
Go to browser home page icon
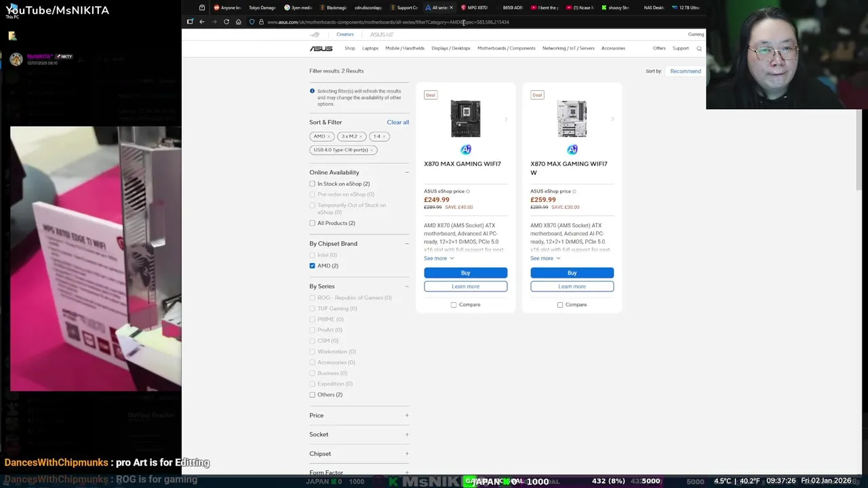[238, 22]
